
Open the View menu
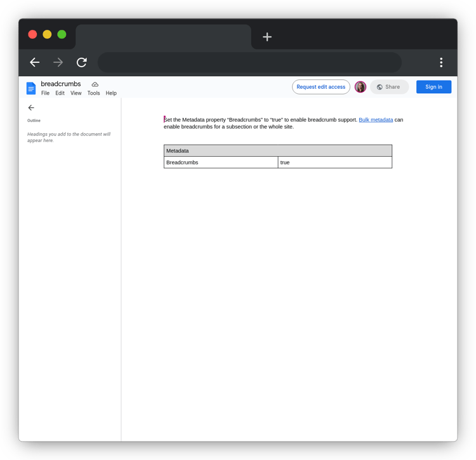76,93
